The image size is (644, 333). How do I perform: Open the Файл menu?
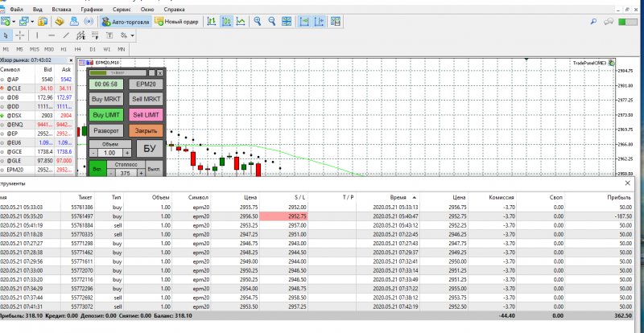[16, 9]
